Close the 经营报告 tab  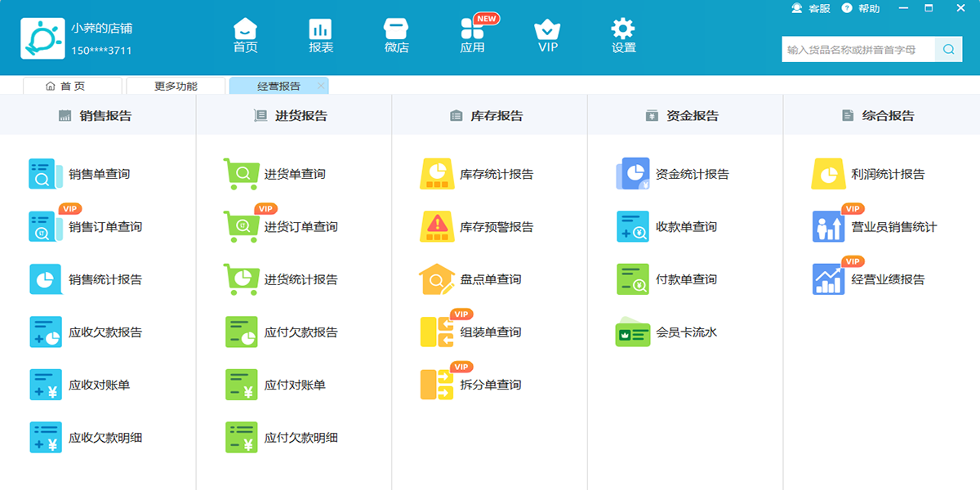(x=321, y=86)
